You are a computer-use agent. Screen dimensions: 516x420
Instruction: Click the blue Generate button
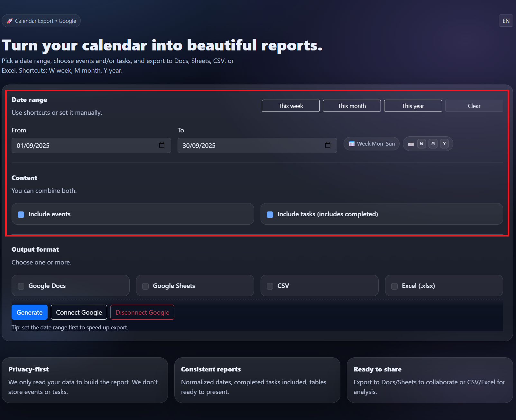(x=30, y=312)
